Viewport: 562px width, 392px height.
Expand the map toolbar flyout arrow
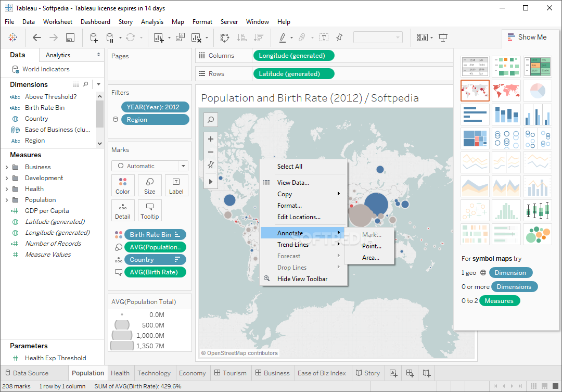tap(211, 182)
